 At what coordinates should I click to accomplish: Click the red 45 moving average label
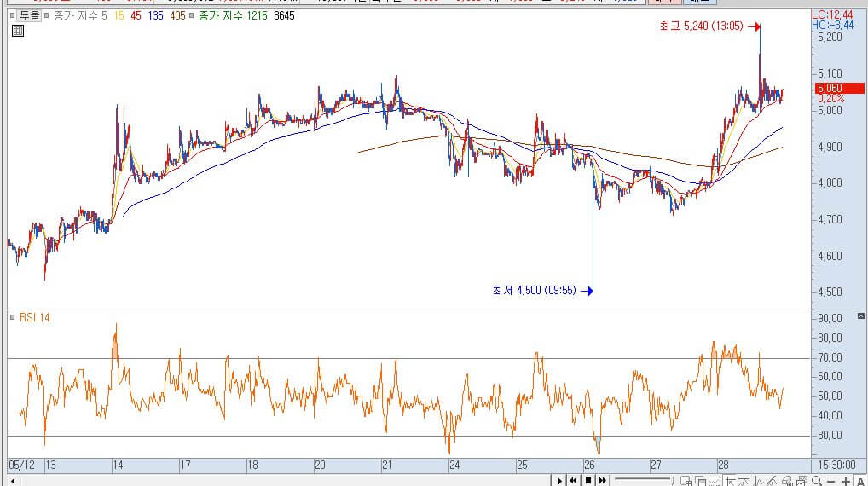point(136,15)
